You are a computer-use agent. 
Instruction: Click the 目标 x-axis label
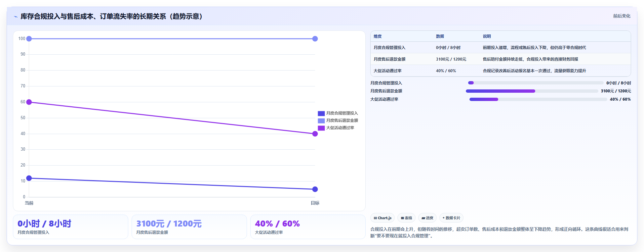click(x=315, y=203)
